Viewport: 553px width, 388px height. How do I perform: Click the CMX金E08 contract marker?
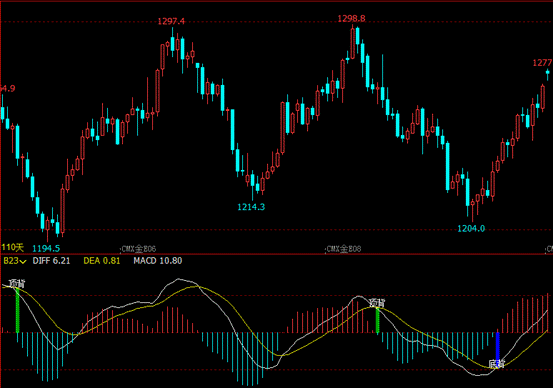[344, 249]
